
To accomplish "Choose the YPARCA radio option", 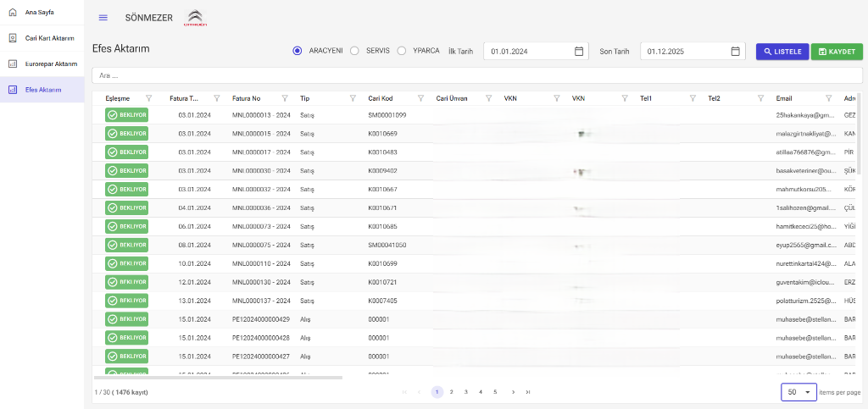I will tap(402, 51).
